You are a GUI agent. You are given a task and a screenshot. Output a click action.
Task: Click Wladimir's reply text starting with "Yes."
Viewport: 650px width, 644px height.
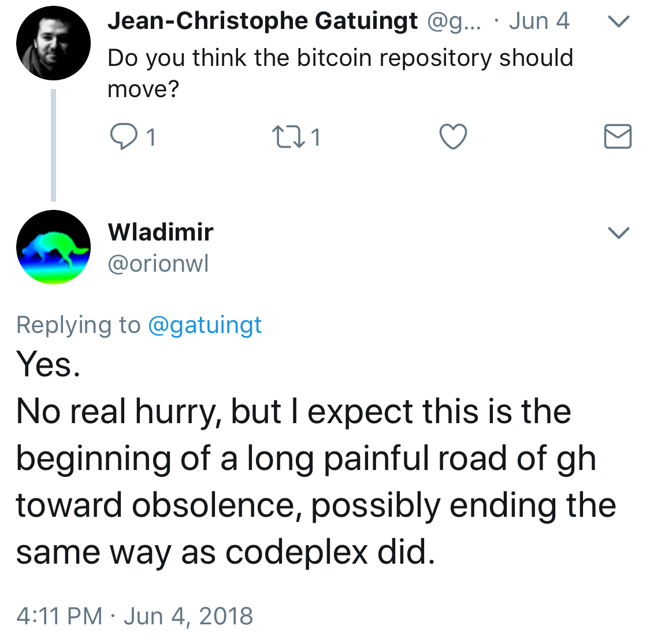(x=316, y=458)
